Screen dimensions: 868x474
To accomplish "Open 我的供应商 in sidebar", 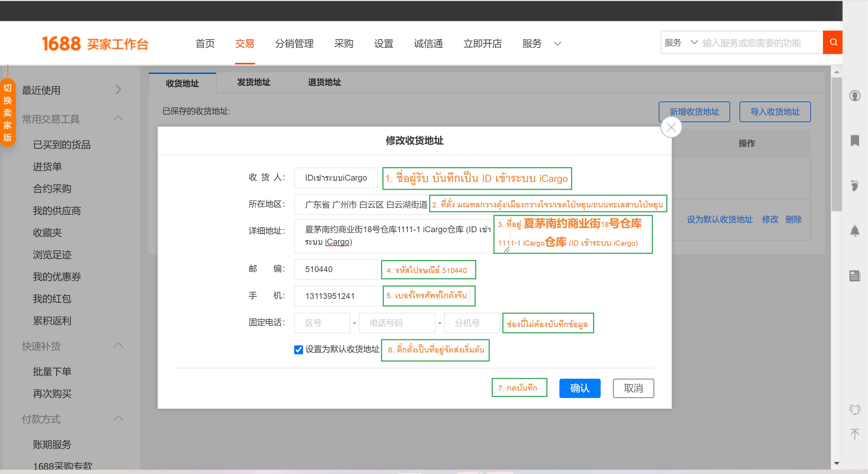I will coord(57,211).
